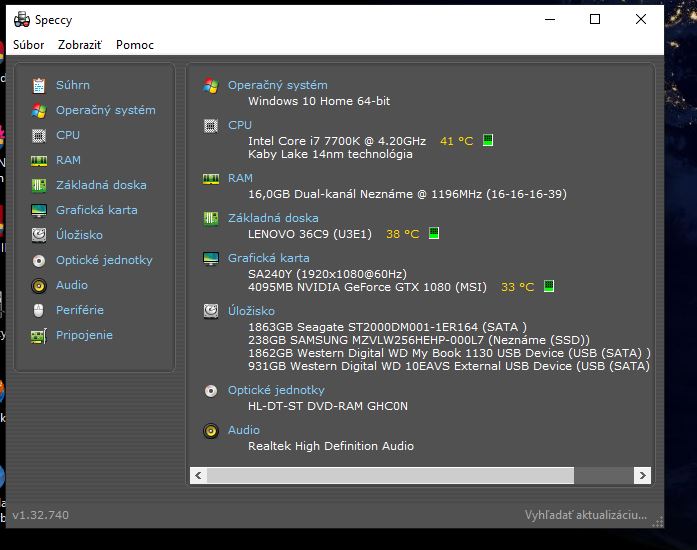This screenshot has height=550, width=697.
Task: Open Operačný systém heading link in summary
Action: tap(277, 85)
